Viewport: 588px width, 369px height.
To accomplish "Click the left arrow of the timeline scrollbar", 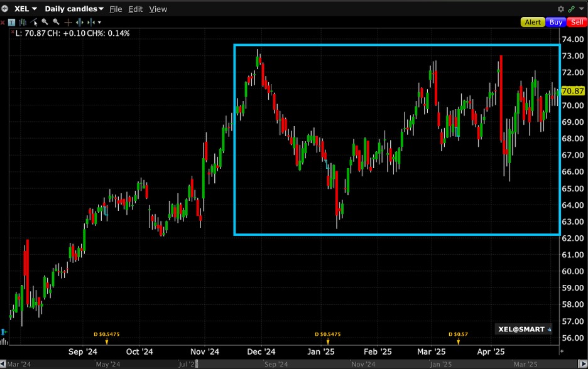I will [x=3, y=364].
